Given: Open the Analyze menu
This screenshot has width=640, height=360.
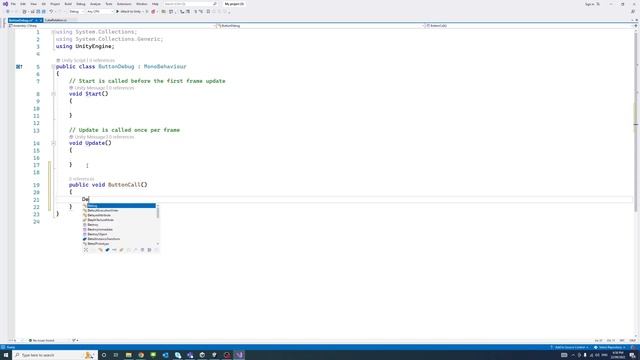Looking at the screenshot, I should click(95, 4).
